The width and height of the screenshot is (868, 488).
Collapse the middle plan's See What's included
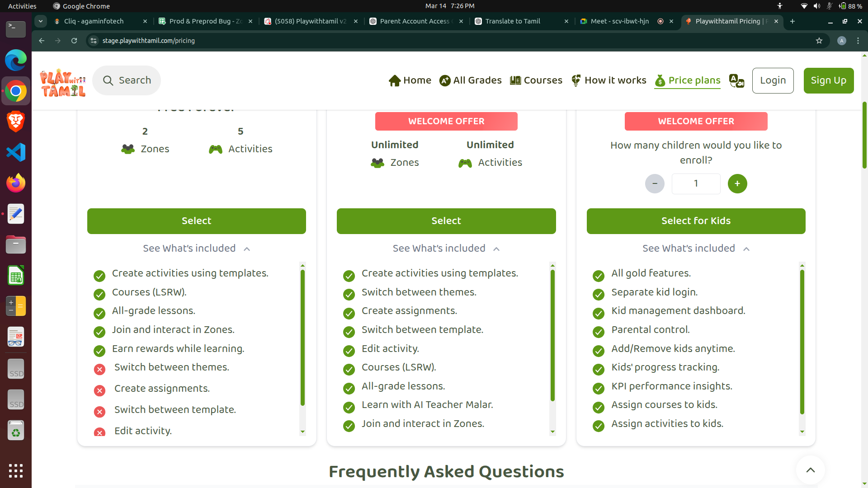[446, 249]
